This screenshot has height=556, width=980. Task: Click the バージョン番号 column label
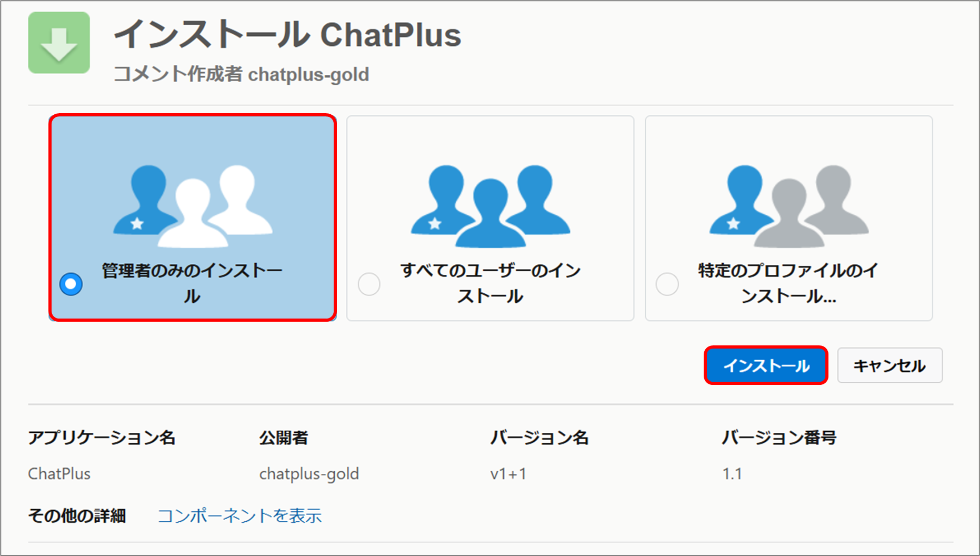(779, 438)
